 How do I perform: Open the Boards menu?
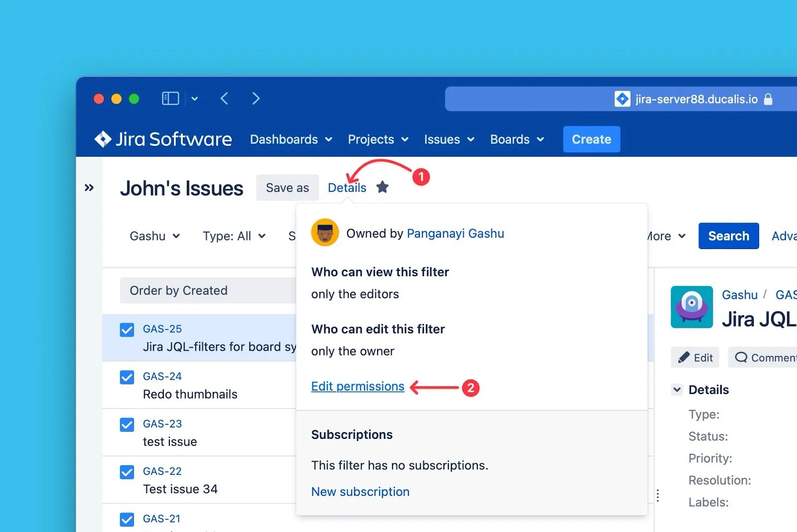pos(517,139)
